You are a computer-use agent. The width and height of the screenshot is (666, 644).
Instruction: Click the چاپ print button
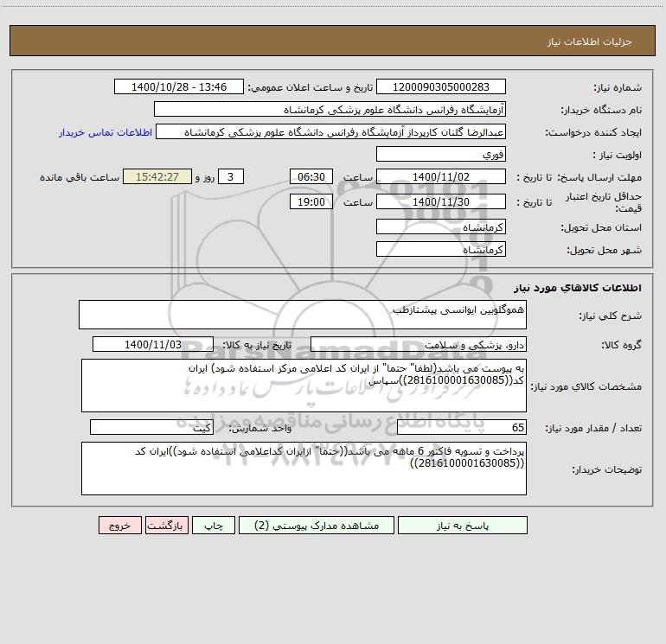click(x=214, y=526)
